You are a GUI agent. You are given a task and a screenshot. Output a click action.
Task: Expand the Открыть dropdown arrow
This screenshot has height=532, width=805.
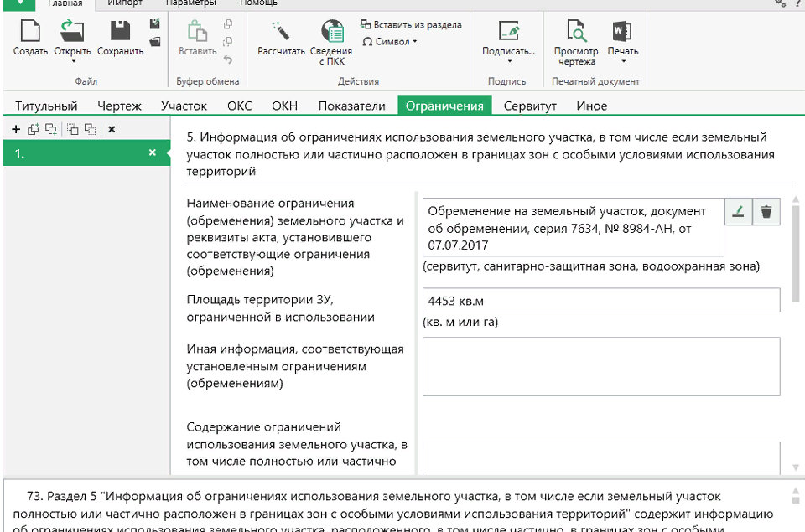click(73, 62)
